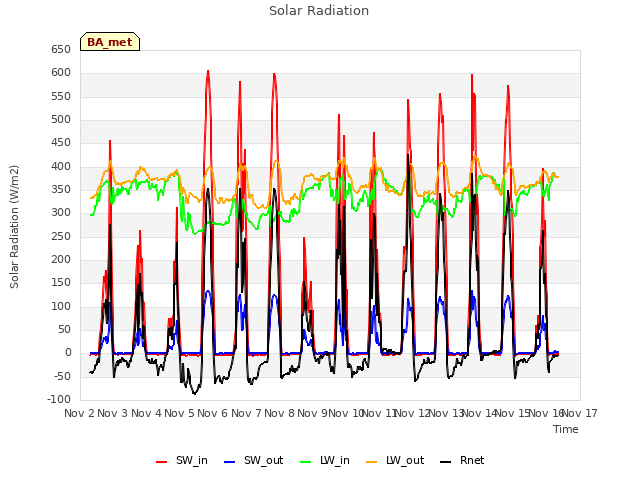640x480 pixels.
Task: Click the 300 y-axis tick label
Action: click(x=61, y=213)
